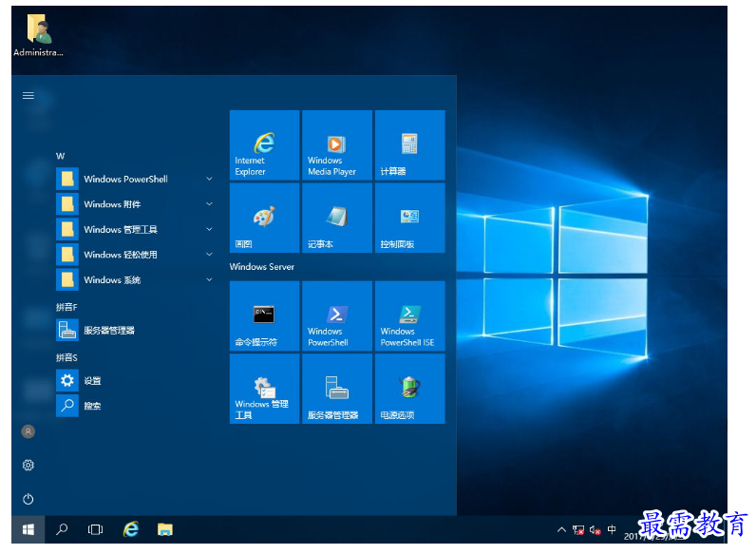Open the 记事本 notepad tile
The height and width of the screenshot is (554, 756).
(x=337, y=218)
